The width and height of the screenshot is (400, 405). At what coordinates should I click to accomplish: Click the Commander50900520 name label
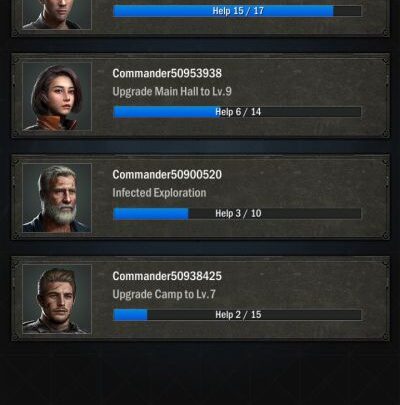167,175
